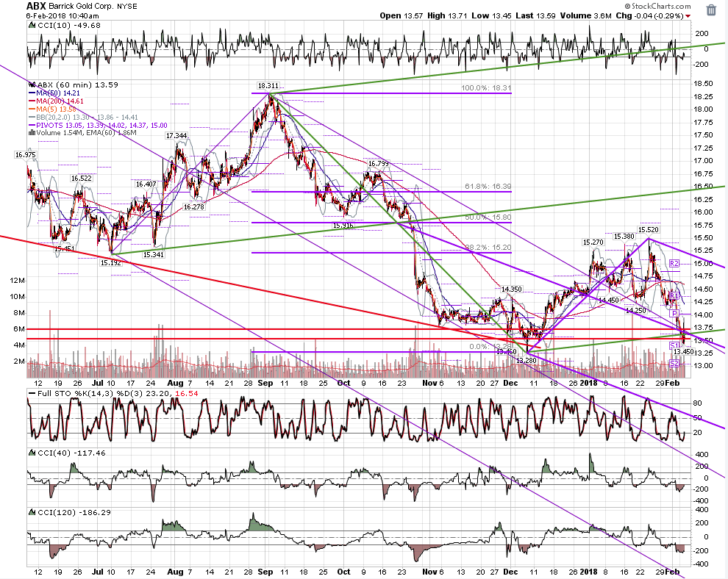Click the 15.192 low price annotation
Image resolution: width=728 pixels, height=579 pixels.
110,262
